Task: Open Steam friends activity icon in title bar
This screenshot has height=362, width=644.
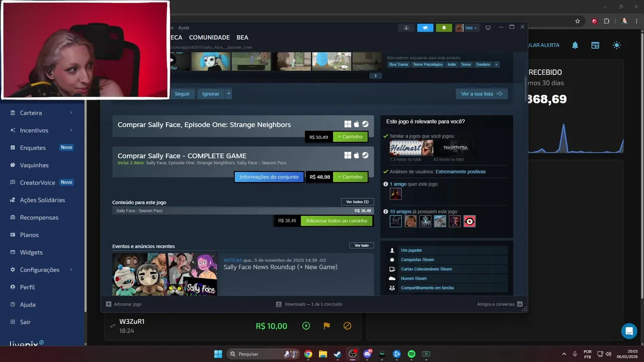Action: (x=407, y=28)
